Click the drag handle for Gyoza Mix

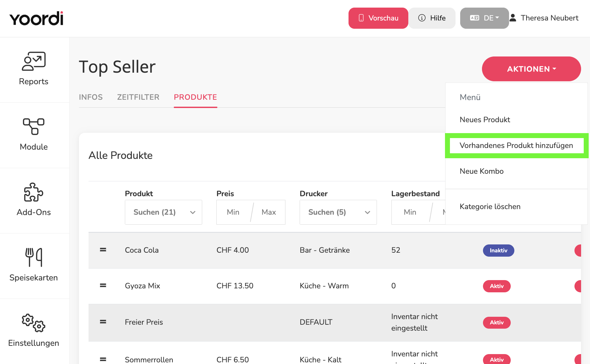click(103, 285)
